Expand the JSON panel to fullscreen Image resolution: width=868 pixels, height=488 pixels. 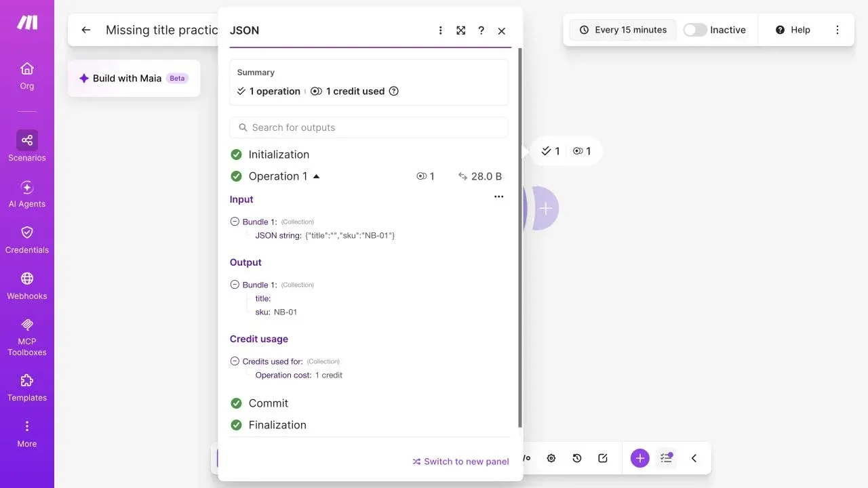(x=461, y=30)
